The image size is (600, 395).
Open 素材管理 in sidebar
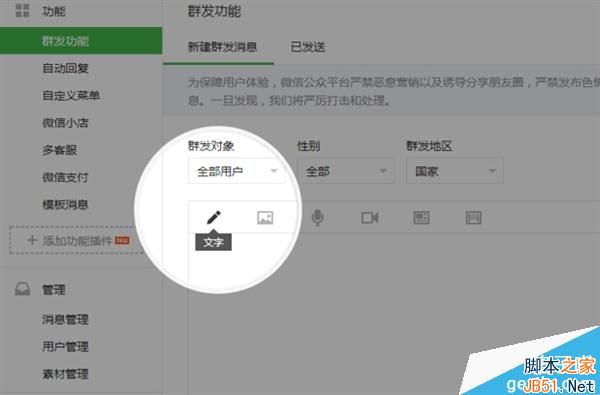65,374
